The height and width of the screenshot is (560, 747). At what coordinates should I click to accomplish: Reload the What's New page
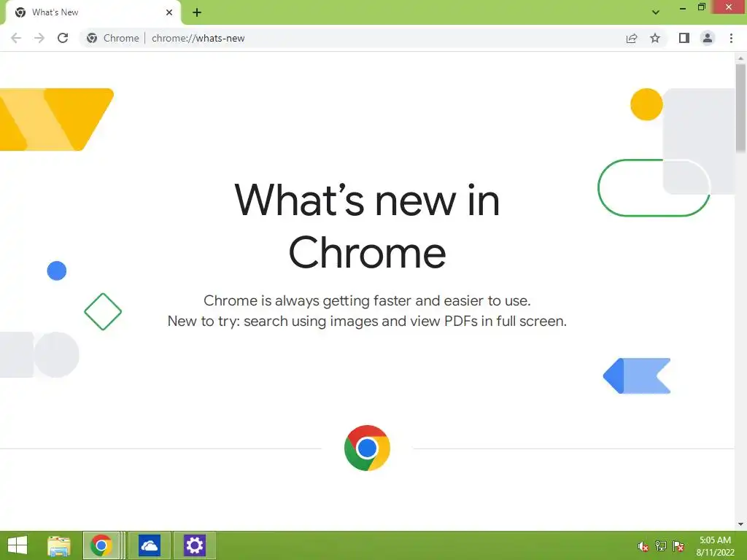coord(63,38)
